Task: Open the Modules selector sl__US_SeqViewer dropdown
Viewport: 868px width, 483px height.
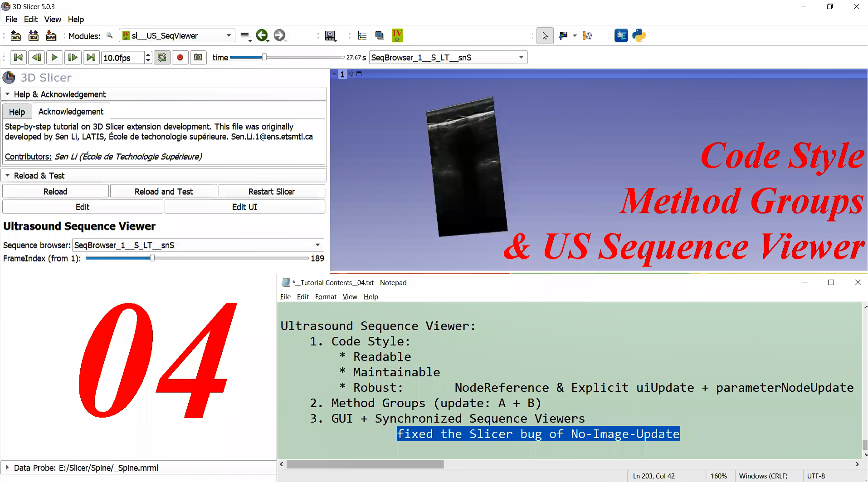Action: coord(177,35)
